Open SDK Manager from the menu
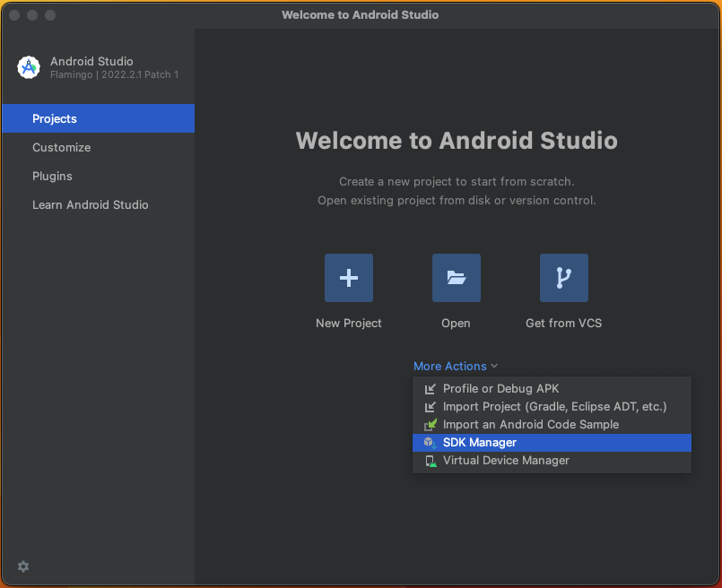The width and height of the screenshot is (722, 588). click(552, 443)
